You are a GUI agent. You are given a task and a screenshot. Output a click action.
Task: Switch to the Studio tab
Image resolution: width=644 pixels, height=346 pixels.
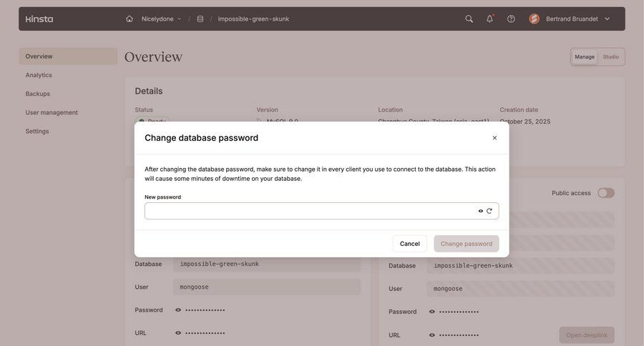click(610, 56)
